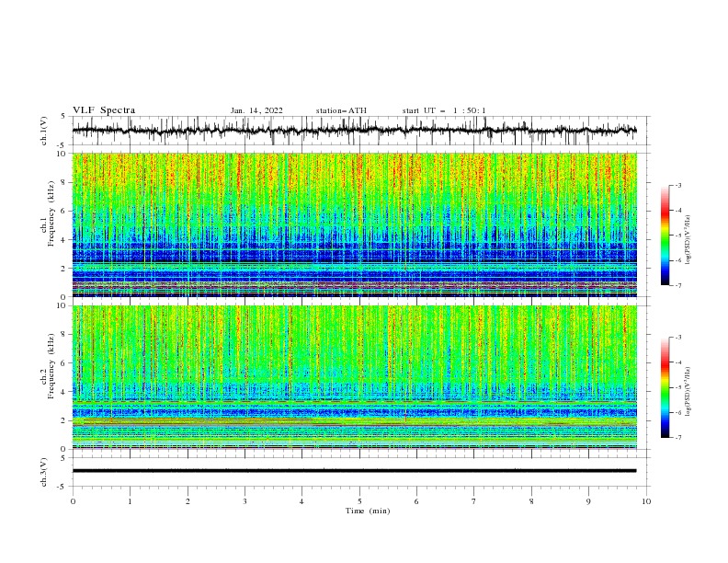728x563 pixels.
Task: Click the date 'Jan. 14, 2022'
Action: coord(256,110)
